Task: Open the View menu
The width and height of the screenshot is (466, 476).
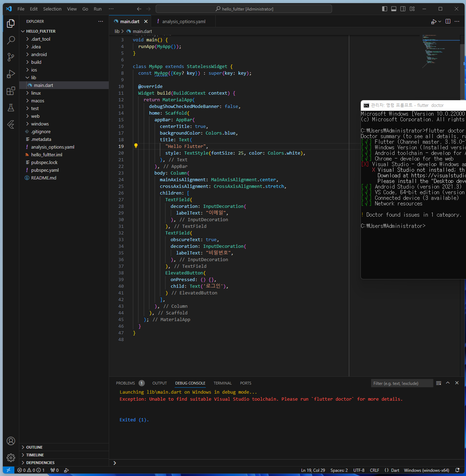Action: (72, 9)
